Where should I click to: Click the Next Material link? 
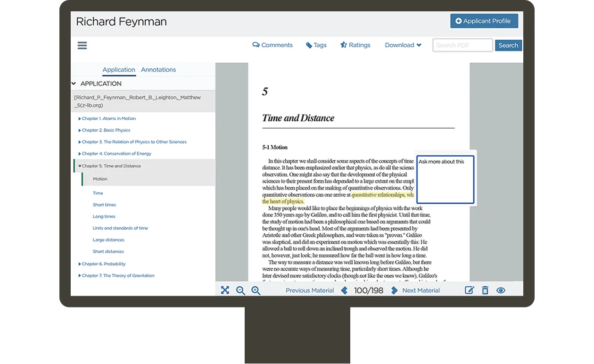(x=421, y=290)
